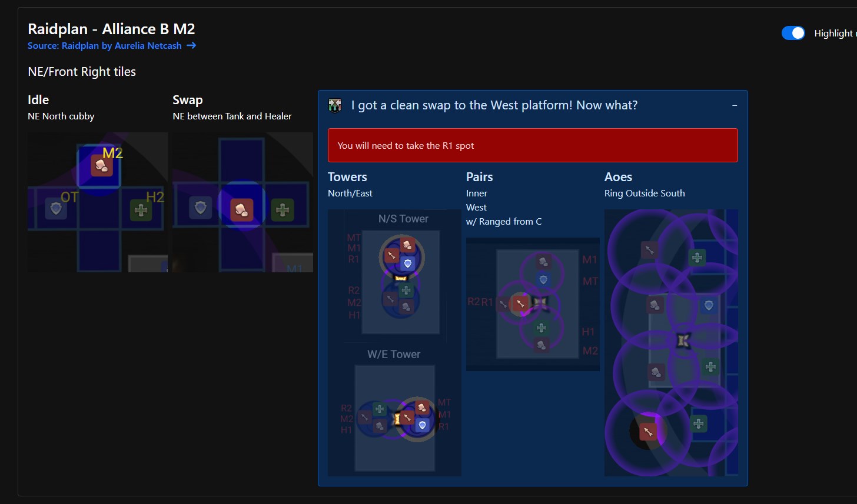Click the H2 healer cross icon in Idle diagram
Viewport: 857px width, 504px height.
pos(141,209)
